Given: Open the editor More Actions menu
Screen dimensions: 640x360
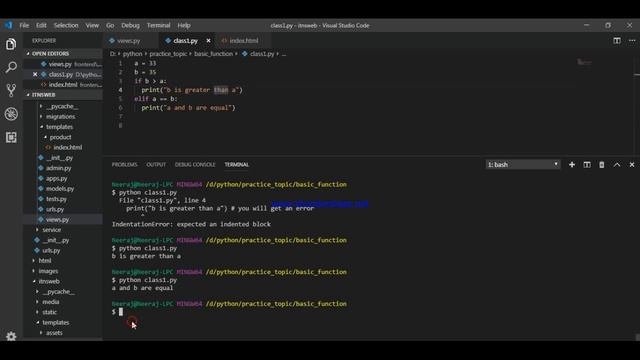Looking at the screenshot, I should coord(632,40).
